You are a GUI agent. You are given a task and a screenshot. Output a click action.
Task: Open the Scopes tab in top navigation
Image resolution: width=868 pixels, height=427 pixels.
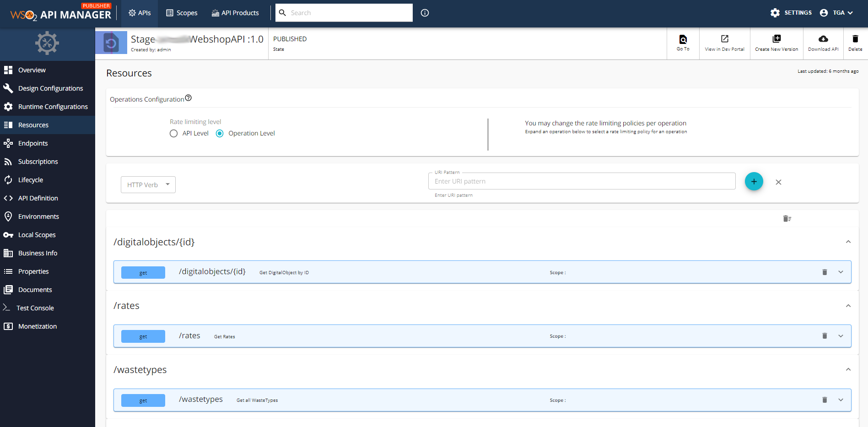pyautogui.click(x=182, y=13)
